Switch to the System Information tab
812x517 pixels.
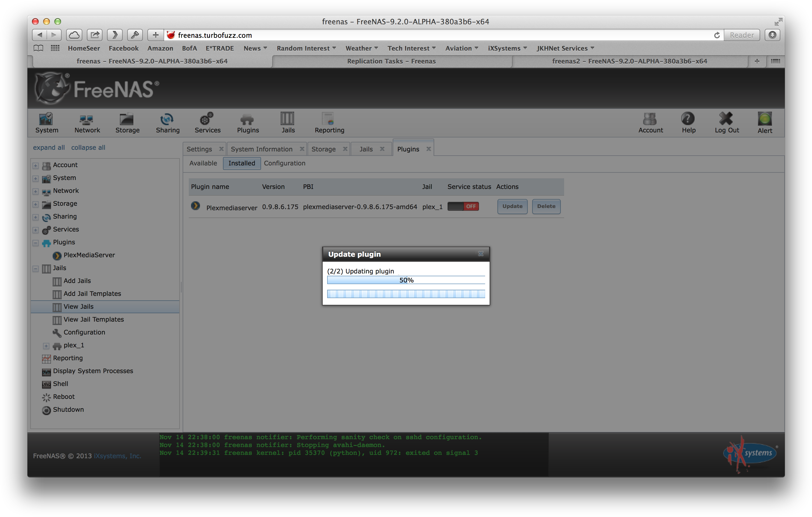click(x=261, y=149)
